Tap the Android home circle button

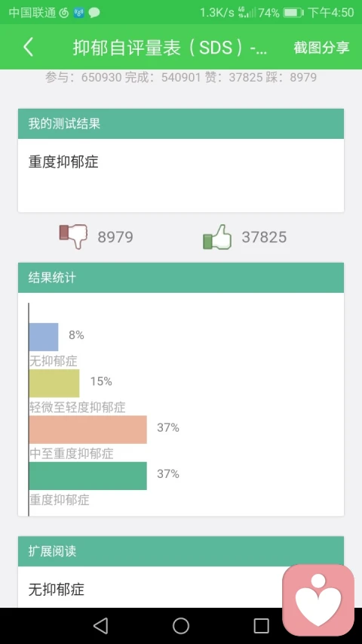(x=180, y=626)
